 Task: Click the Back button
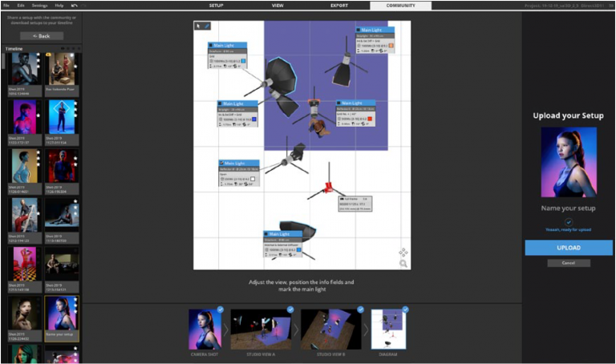coord(42,36)
